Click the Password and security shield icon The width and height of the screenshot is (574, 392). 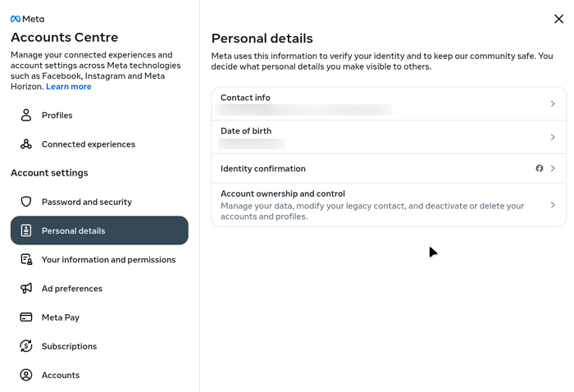tap(26, 202)
